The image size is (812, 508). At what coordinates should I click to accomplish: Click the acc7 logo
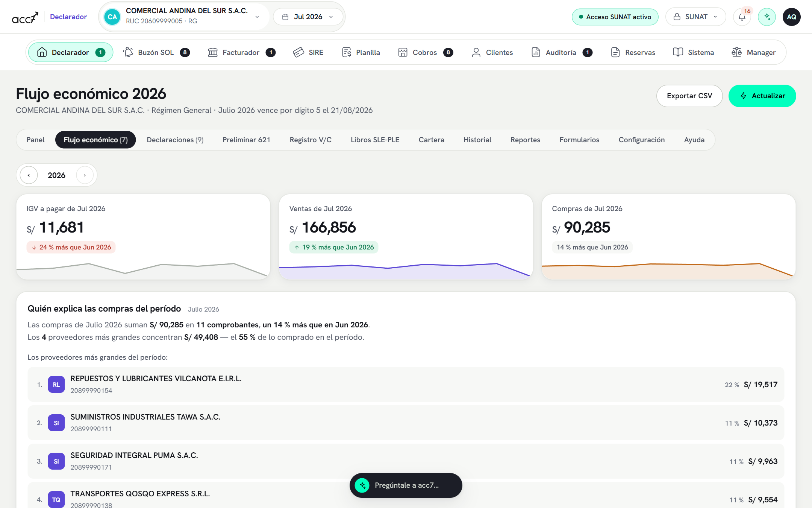point(25,17)
